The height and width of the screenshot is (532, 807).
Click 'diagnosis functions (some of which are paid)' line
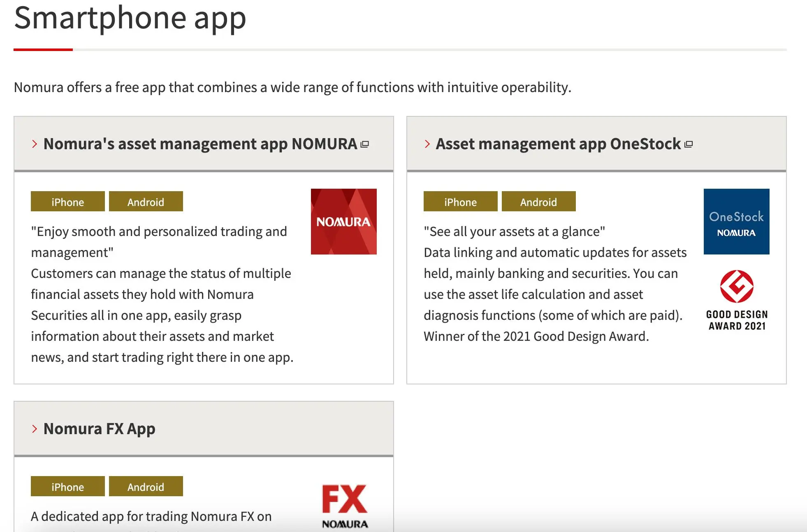click(x=553, y=315)
